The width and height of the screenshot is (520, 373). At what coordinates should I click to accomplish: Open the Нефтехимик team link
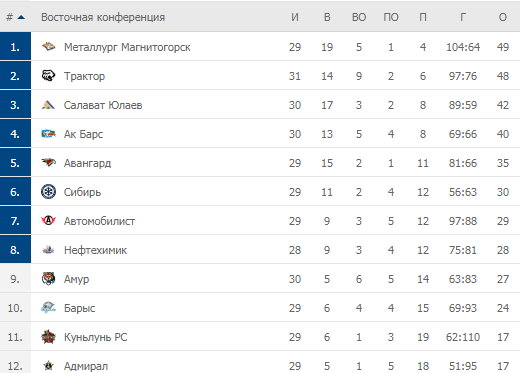tap(95, 250)
